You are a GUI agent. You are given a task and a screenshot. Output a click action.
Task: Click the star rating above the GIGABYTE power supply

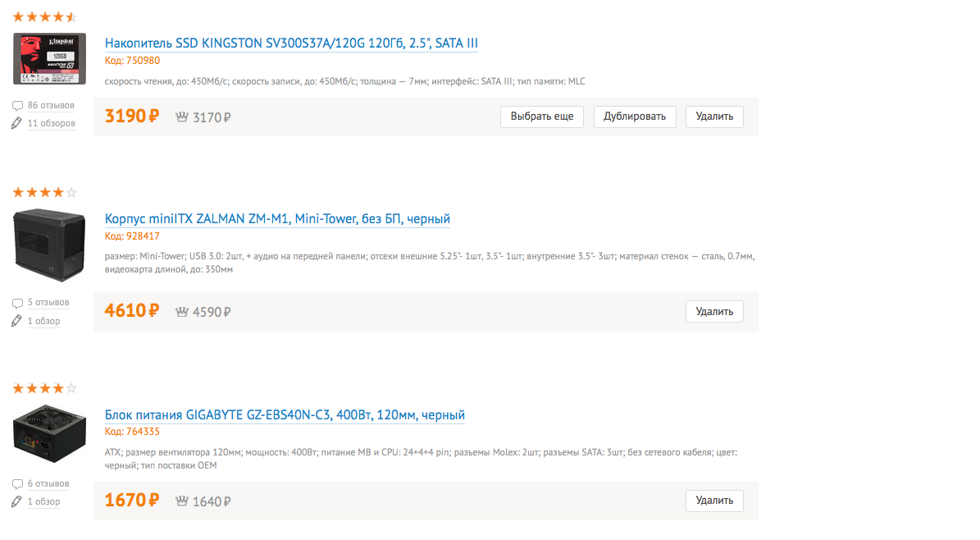(44, 388)
